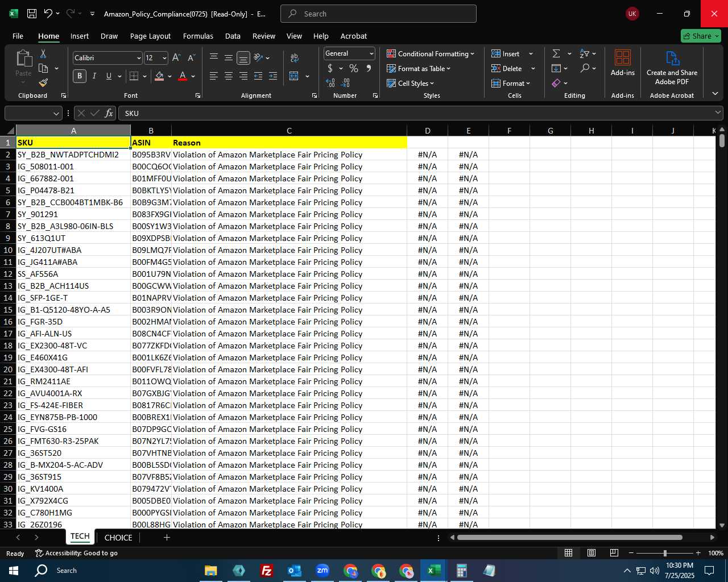
Task: Click the Font Color red A swatch
Action: [183, 76]
